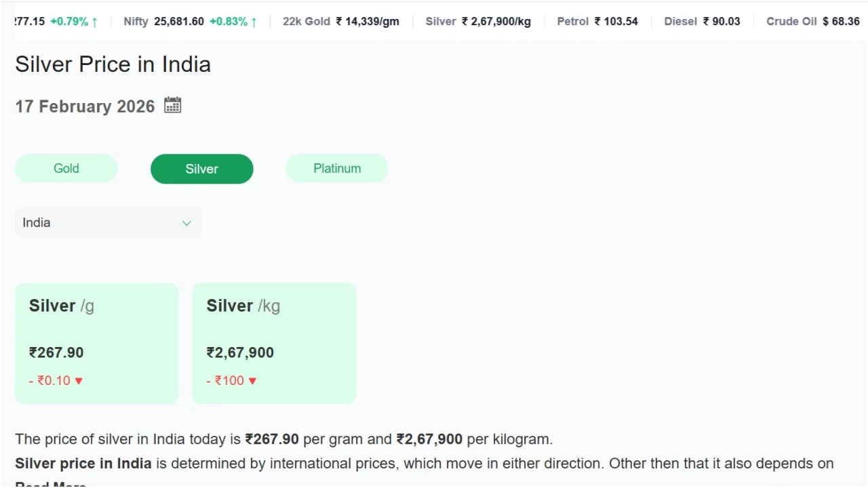Open the Silver per kilogram price card
The height and width of the screenshot is (488, 868).
tap(275, 343)
